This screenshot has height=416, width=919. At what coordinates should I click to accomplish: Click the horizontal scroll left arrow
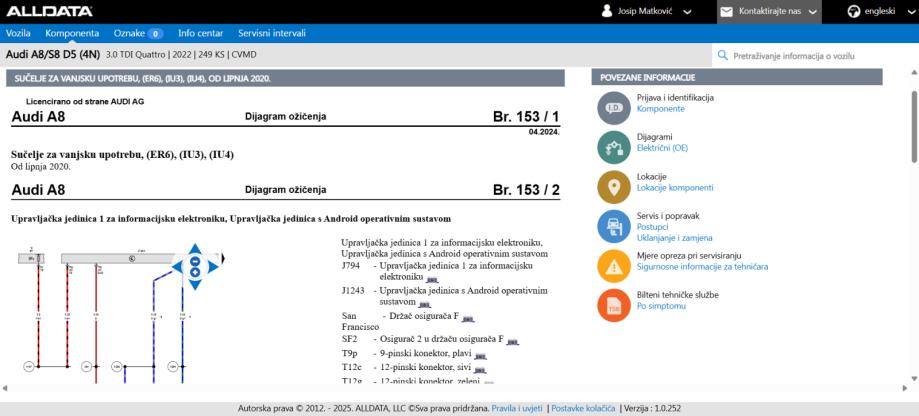click(5, 388)
